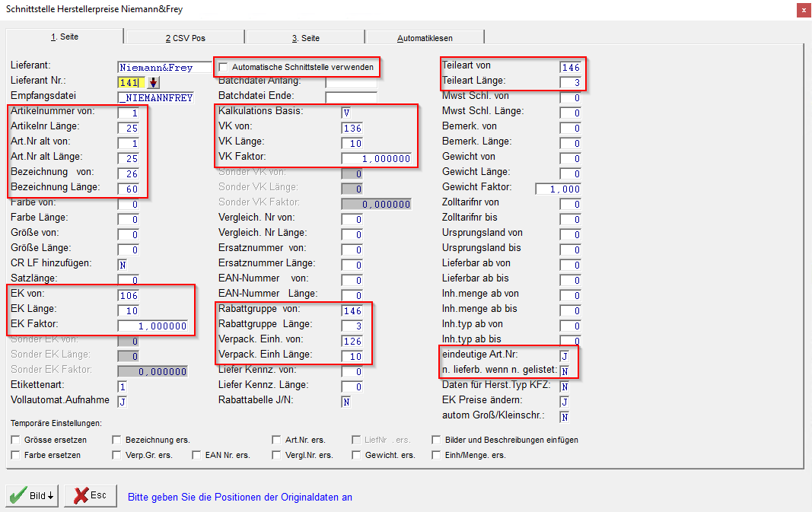812x512 pixels.
Task: Check Bilder und Beschreibungen einfügen
Action: tap(436, 440)
